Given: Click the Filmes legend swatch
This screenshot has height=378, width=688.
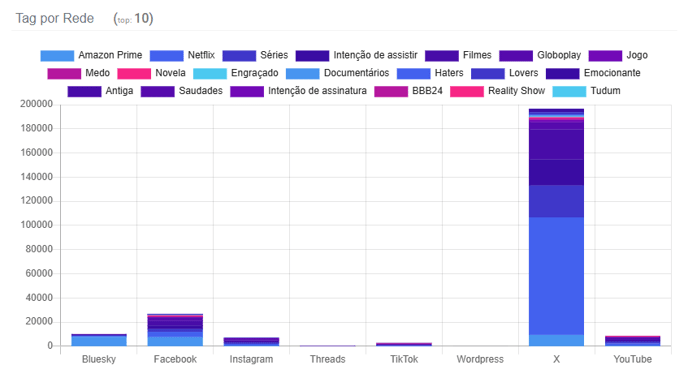Looking at the screenshot, I should 442,56.
